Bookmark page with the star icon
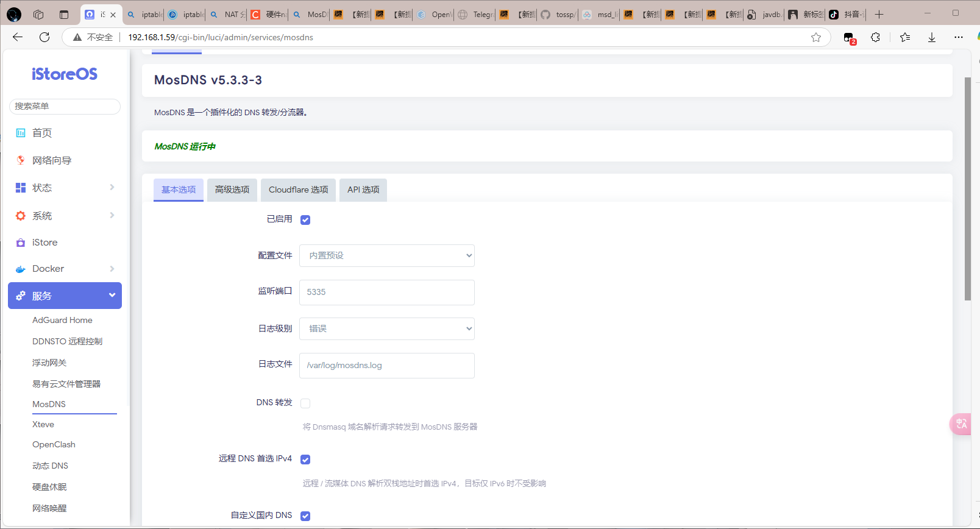The image size is (980, 529). pyautogui.click(x=815, y=37)
